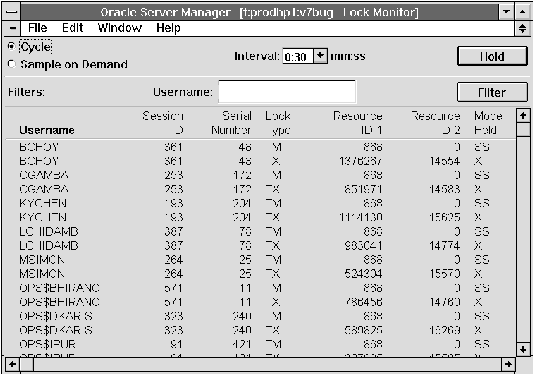Image resolution: width=536 pixels, height=378 pixels.
Task: Open the Help menu
Action: [x=168, y=28]
